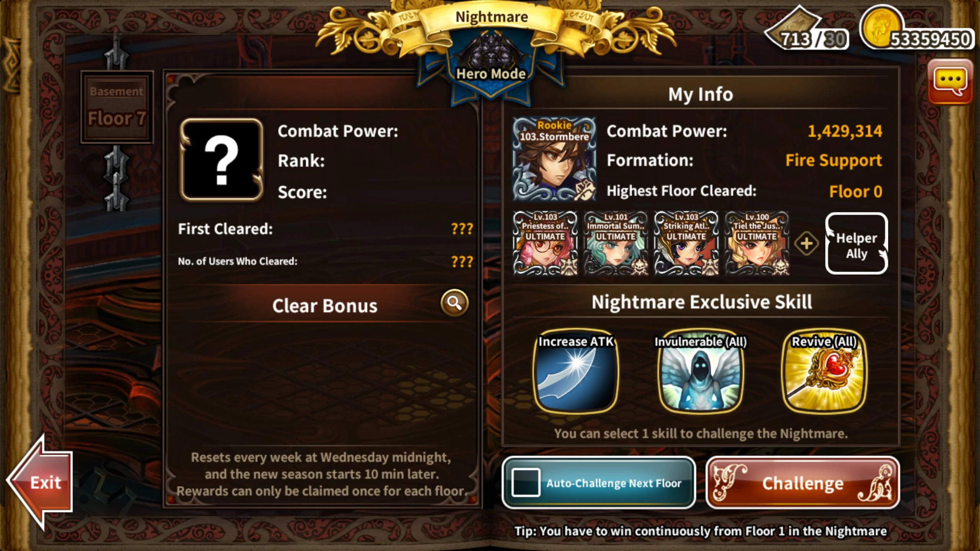The height and width of the screenshot is (551, 980).
Task: Add a Helper Ally slot
Action: click(x=856, y=243)
